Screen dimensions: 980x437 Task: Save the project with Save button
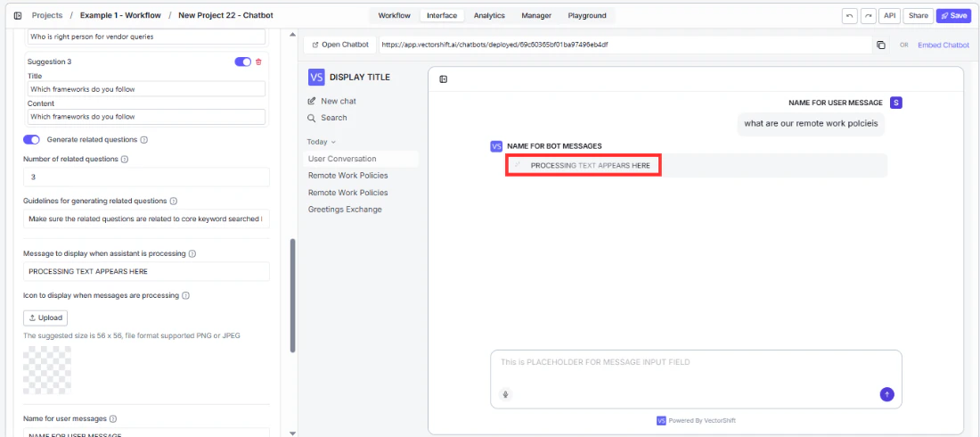pos(954,16)
